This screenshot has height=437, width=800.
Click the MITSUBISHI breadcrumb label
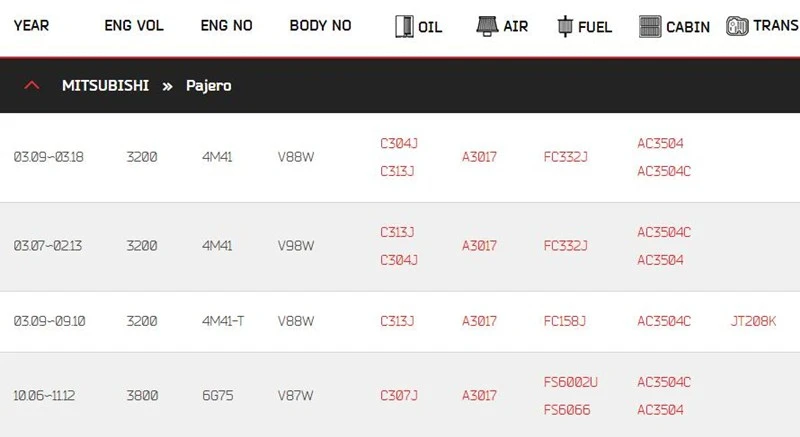click(106, 85)
